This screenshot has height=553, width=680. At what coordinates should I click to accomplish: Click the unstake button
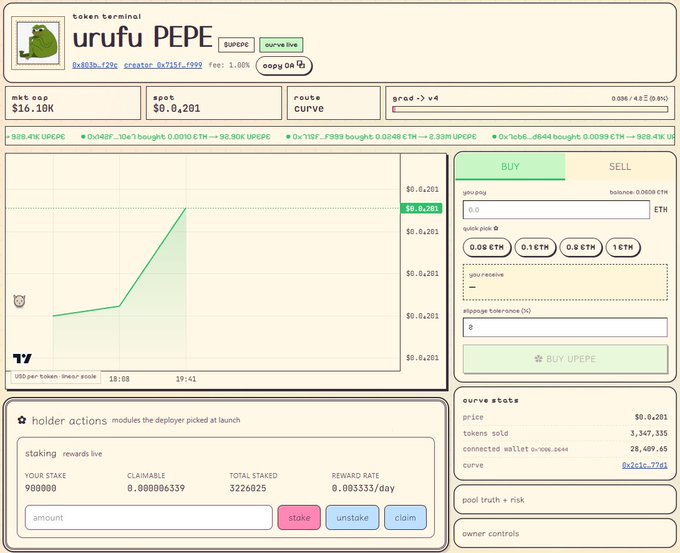click(x=352, y=517)
